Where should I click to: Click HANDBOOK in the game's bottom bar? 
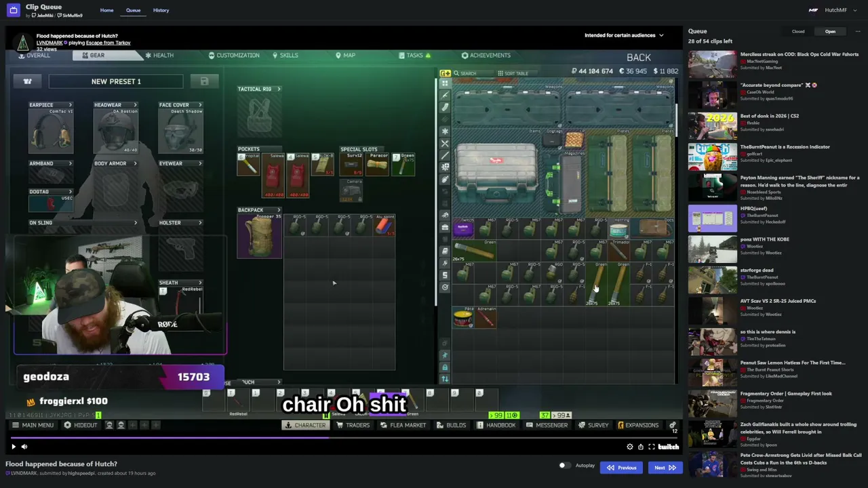[496, 426]
